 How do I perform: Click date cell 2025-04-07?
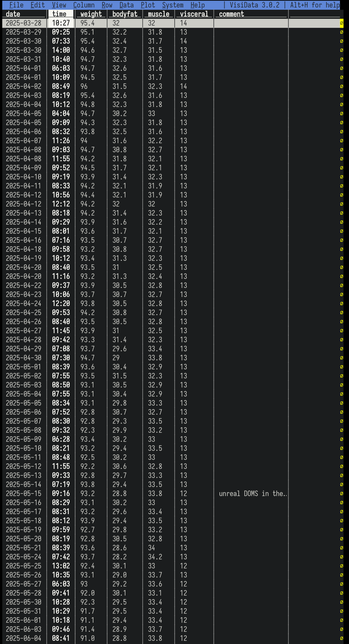pyautogui.click(x=24, y=141)
